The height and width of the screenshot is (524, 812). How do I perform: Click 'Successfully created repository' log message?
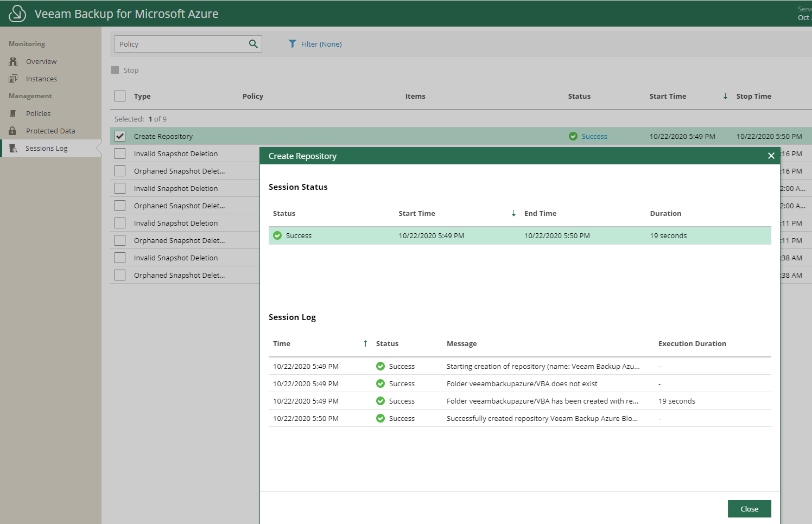click(542, 418)
